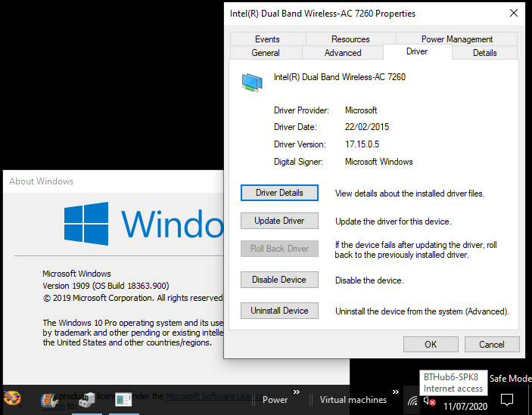
Task: Expand the Virtual machines toolbar chevron
Action: (x=396, y=392)
